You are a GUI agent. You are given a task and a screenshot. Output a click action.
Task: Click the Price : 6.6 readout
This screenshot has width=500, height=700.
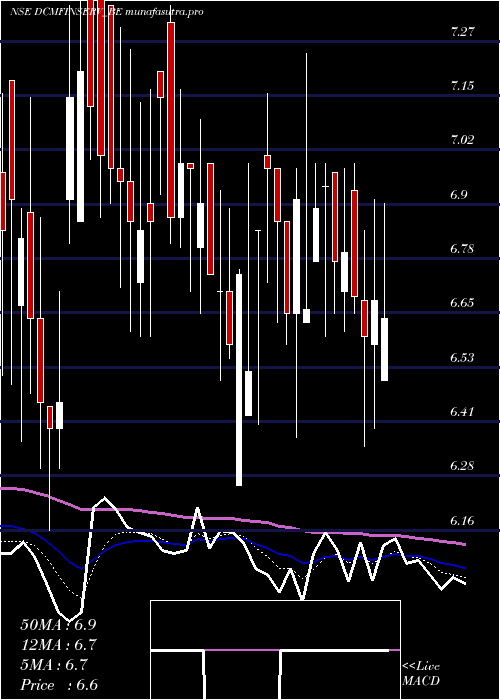[x=59, y=685]
